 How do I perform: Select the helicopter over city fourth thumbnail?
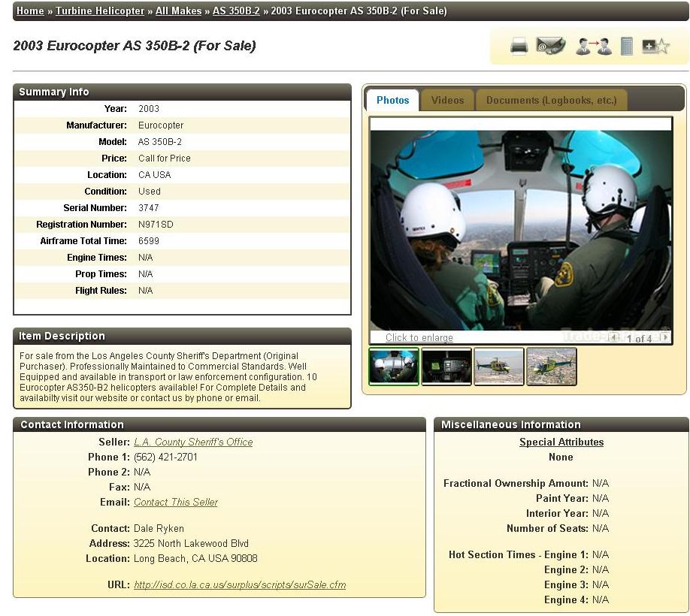[552, 367]
